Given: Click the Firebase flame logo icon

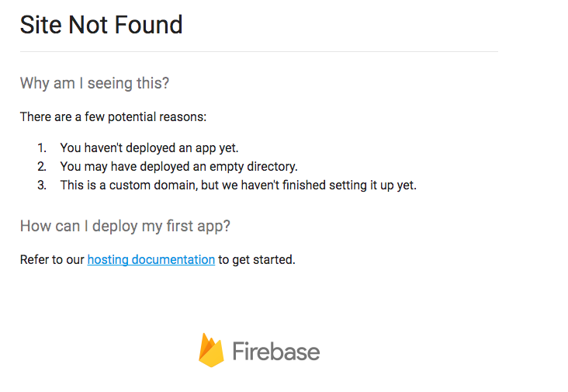Looking at the screenshot, I should pyautogui.click(x=211, y=350).
